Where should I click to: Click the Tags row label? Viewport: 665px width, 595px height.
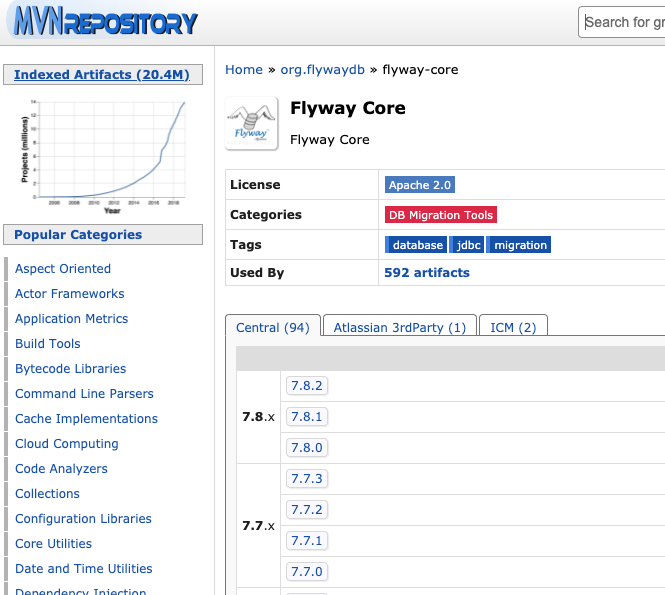246,245
